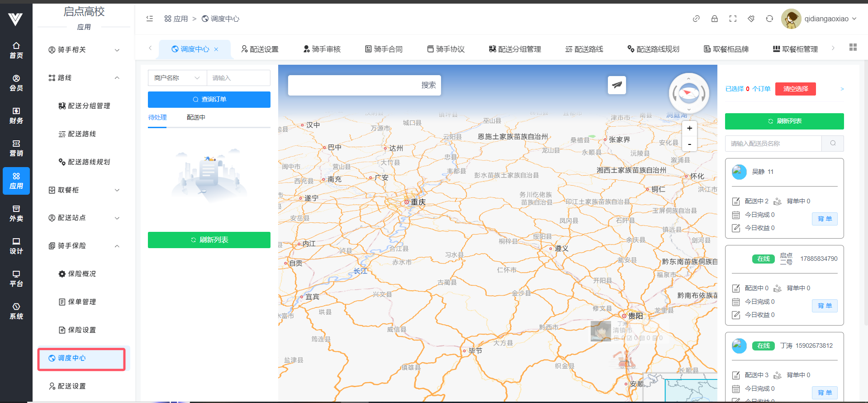Click the red 清空选择 button

click(x=795, y=89)
